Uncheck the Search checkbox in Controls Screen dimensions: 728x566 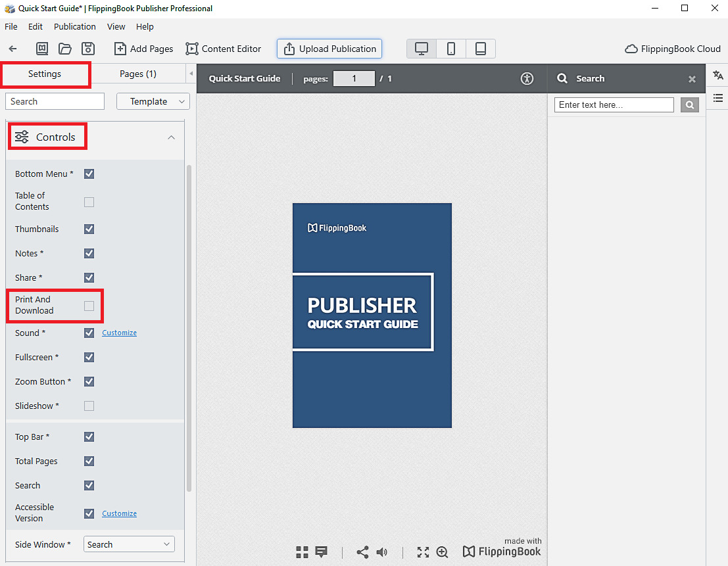coord(89,485)
